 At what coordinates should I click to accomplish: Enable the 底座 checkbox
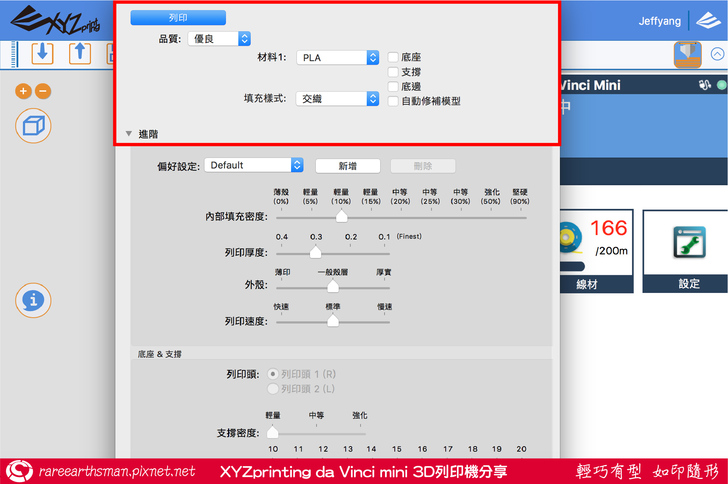pos(393,57)
